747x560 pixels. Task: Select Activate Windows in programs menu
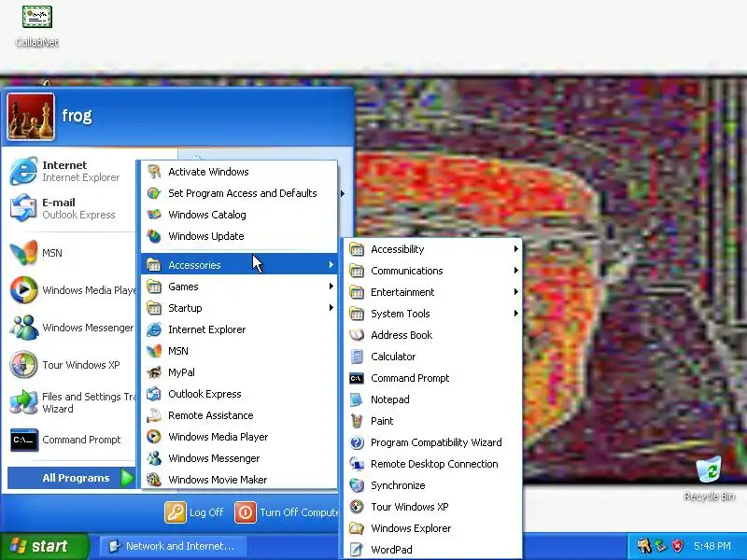pyautogui.click(x=239, y=172)
